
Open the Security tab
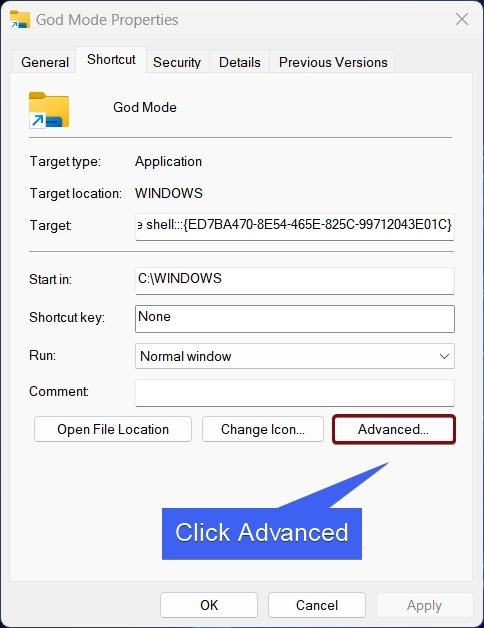tap(177, 62)
